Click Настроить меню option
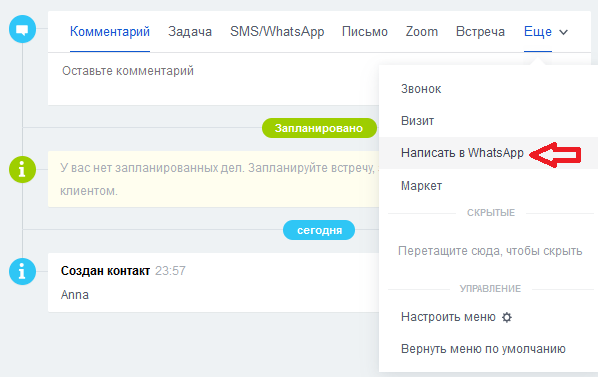 448,317
